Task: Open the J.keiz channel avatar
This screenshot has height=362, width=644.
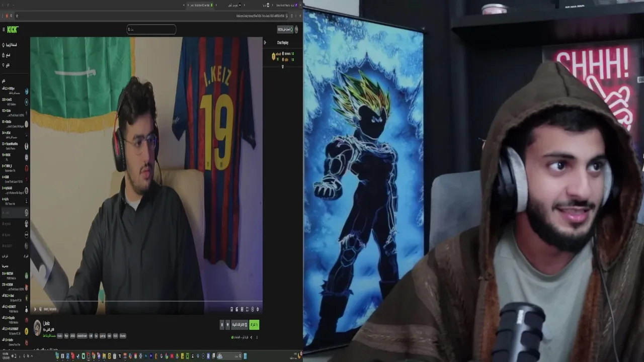Action: (37, 327)
